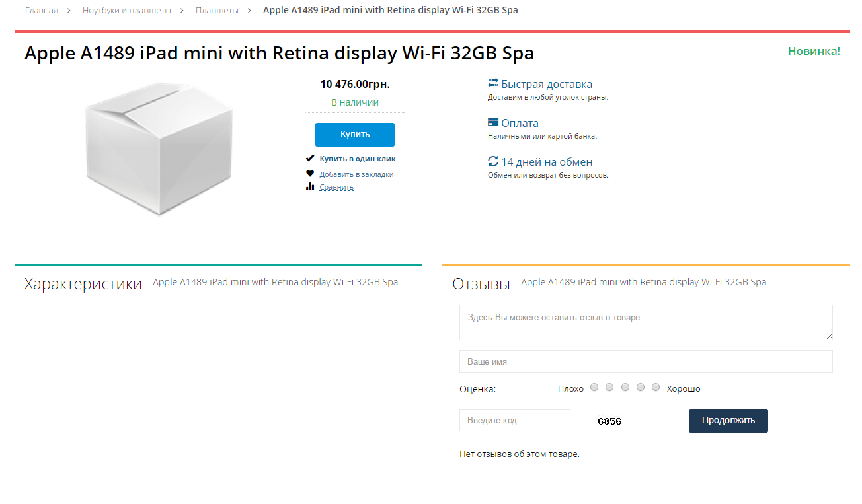
Task: Click the credit card payment icon
Action: click(493, 122)
